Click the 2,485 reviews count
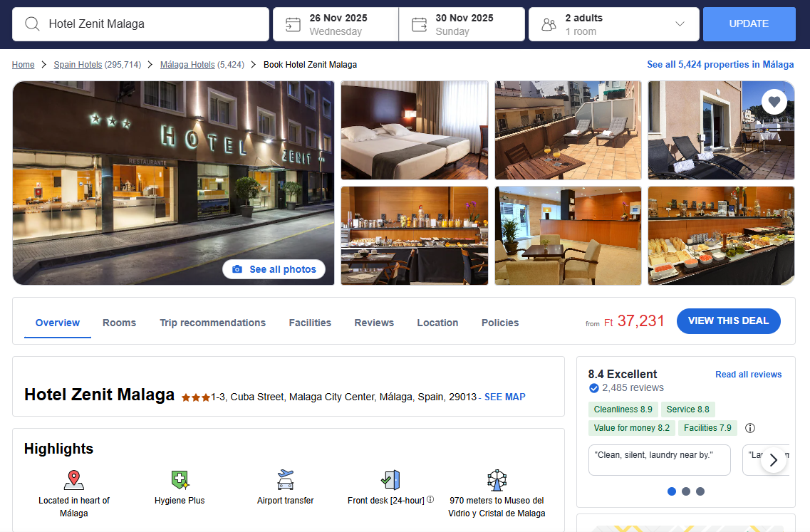This screenshot has width=810, height=532. (x=633, y=388)
